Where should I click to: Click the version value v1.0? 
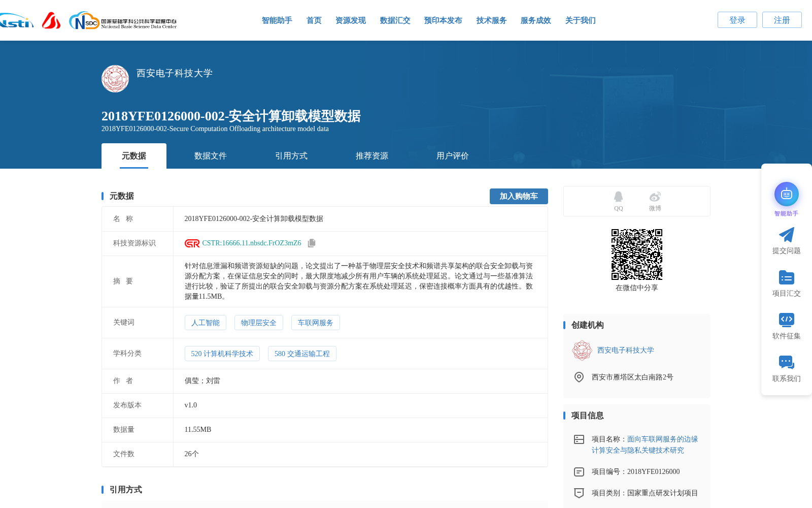point(191,405)
